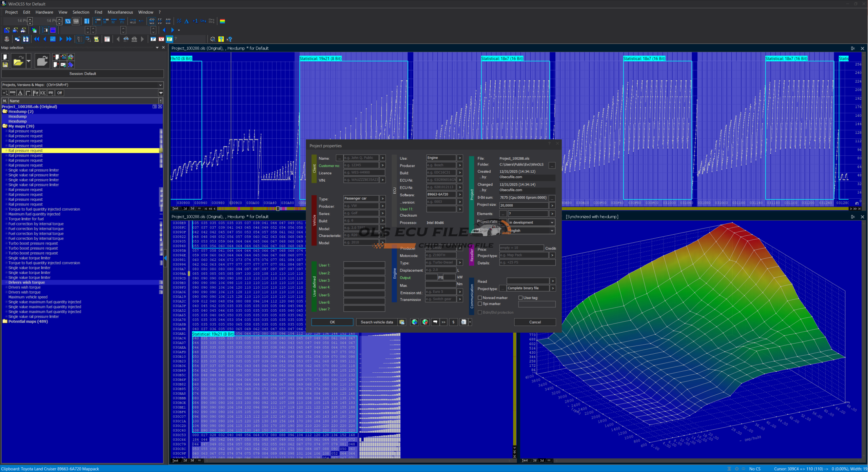The image size is (868, 472).
Task: Click the blue puzzle piece plugin icon
Action: [x=71, y=64]
